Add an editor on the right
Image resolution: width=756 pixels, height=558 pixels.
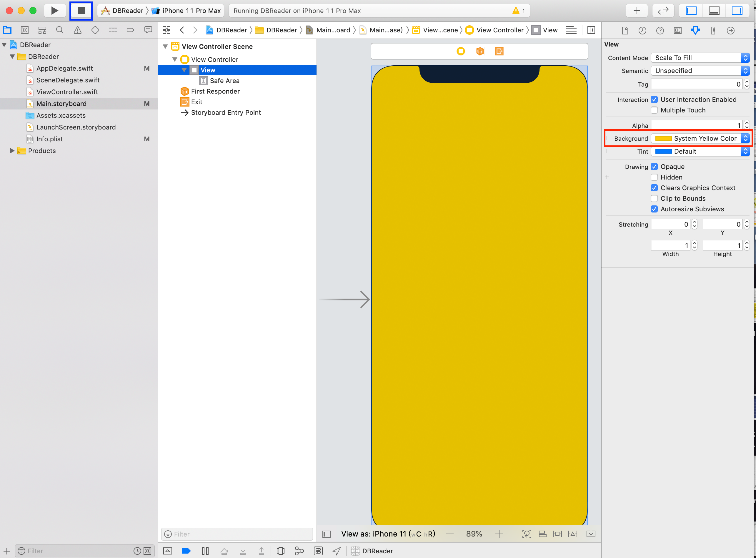591,30
